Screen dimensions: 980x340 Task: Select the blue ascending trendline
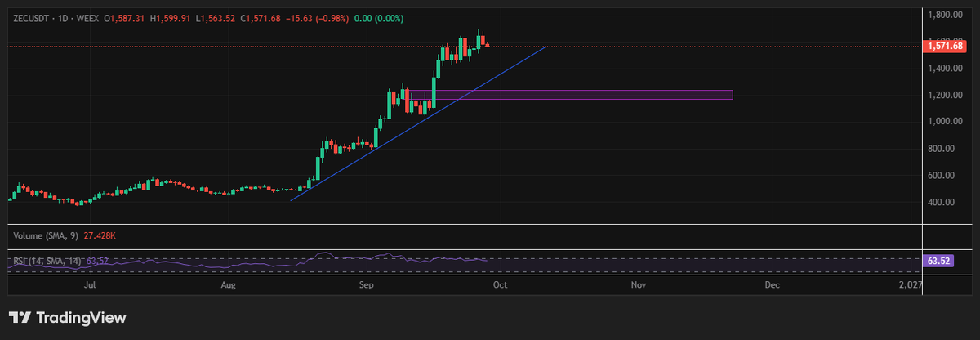pos(416,124)
